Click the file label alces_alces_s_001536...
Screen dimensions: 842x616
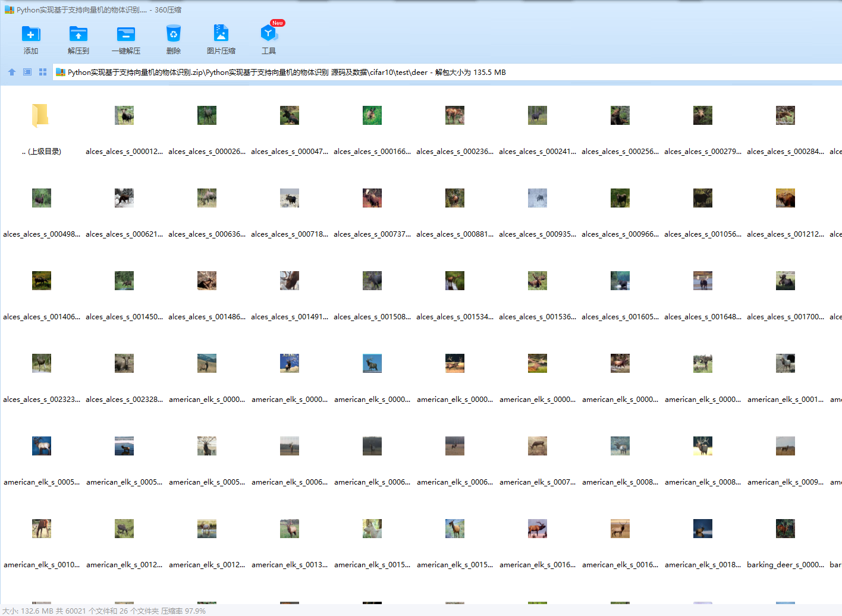point(538,317)
